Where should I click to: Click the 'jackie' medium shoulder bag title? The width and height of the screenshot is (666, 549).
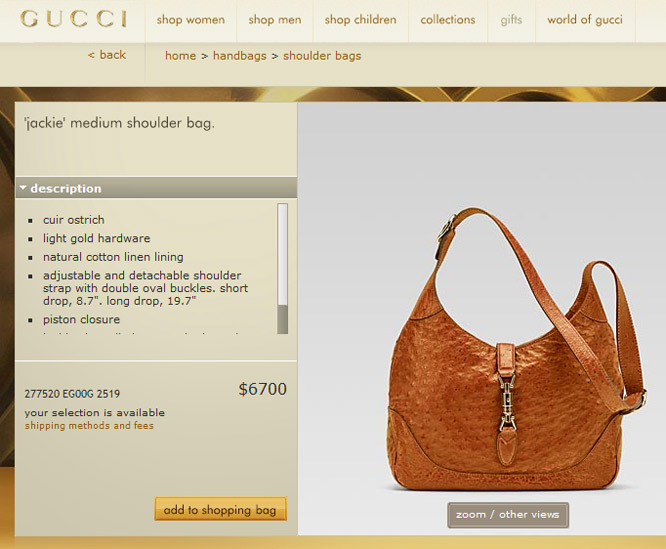click(x=119, y=123)
